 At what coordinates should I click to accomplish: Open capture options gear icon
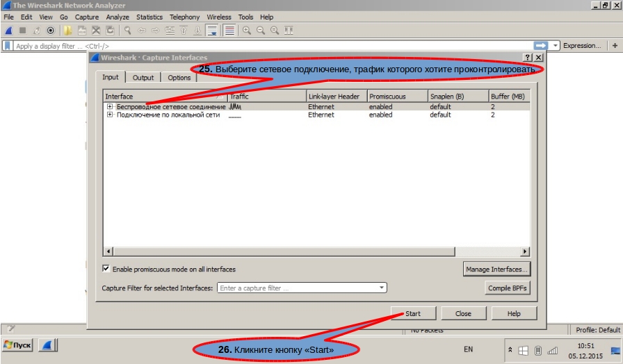51,31
